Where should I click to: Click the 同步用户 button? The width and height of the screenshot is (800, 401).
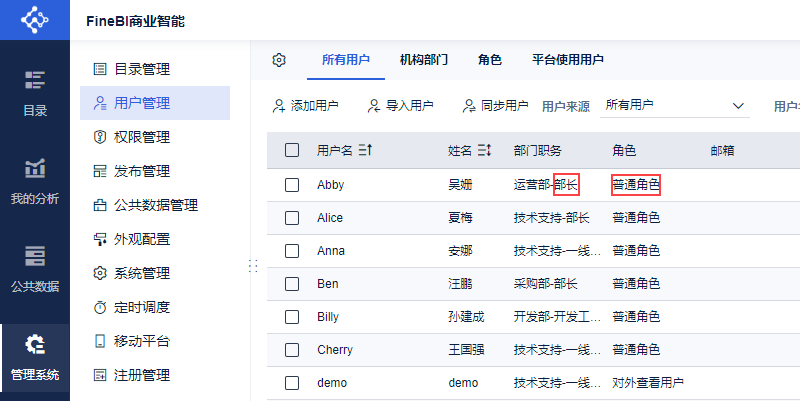(495, 105)
